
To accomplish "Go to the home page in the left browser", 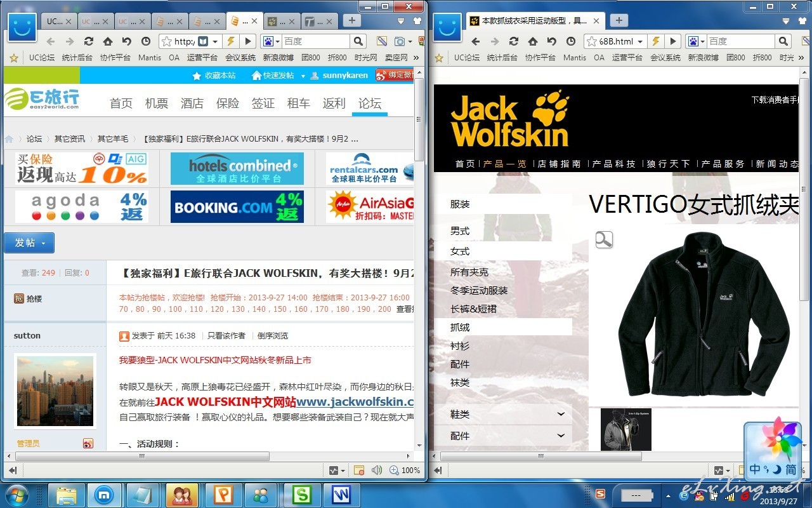I will (108, 41).
